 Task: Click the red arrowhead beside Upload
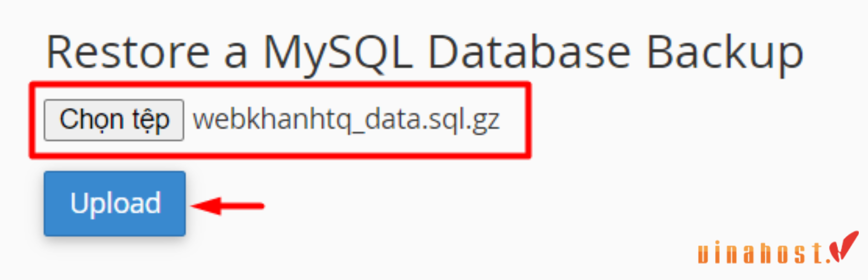(x=206, y=206)
